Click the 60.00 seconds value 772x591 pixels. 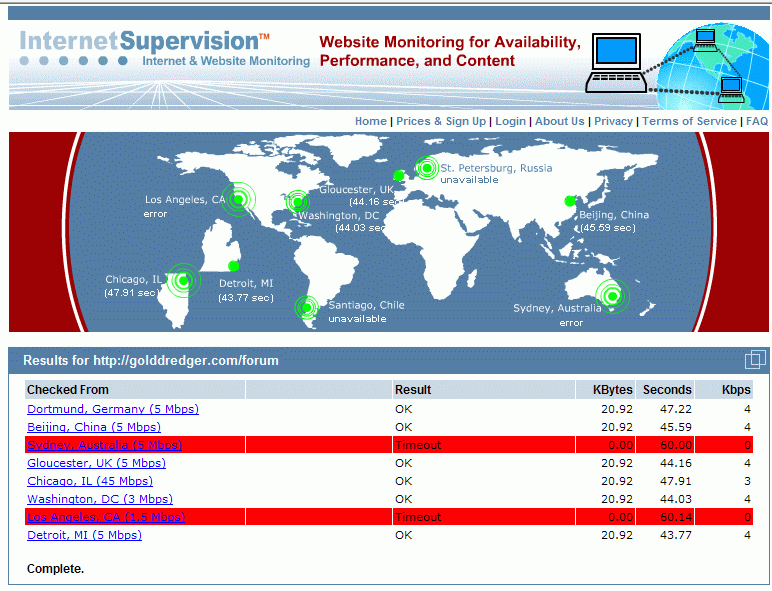point(676,445)
